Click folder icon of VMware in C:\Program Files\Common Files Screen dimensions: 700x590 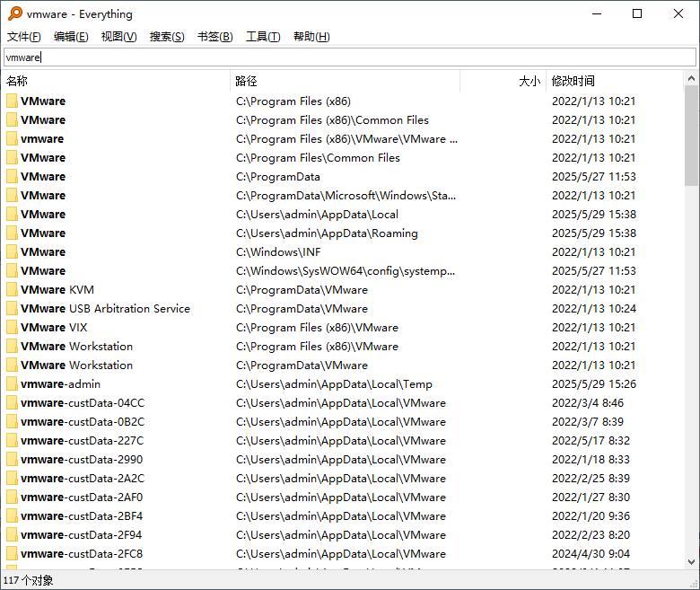[12, 158]
